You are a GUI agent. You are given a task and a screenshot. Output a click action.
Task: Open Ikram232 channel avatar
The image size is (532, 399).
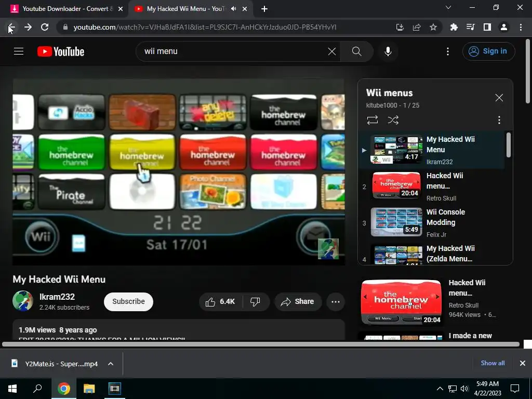(23, 301)
